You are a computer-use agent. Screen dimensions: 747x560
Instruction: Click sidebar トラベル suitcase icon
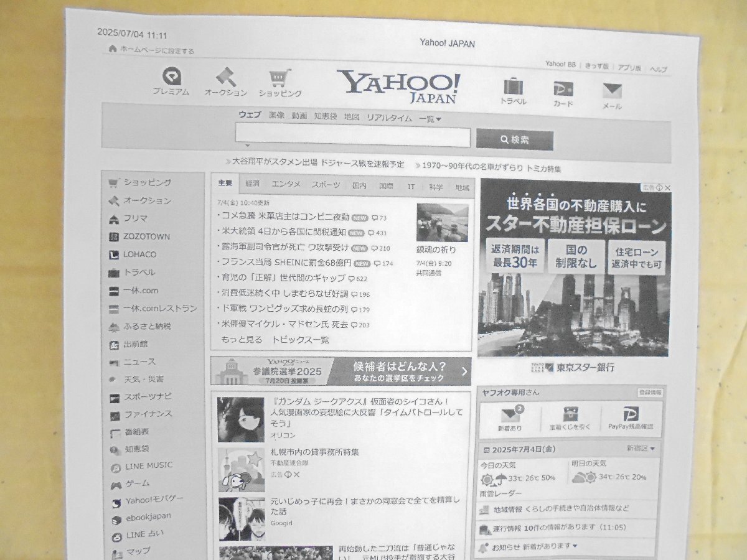(113, 273)
